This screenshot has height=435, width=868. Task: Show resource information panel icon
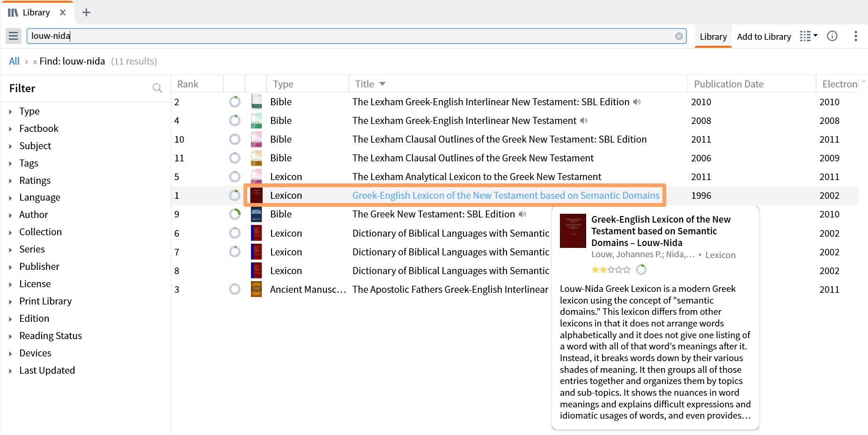tap(832, 36)
